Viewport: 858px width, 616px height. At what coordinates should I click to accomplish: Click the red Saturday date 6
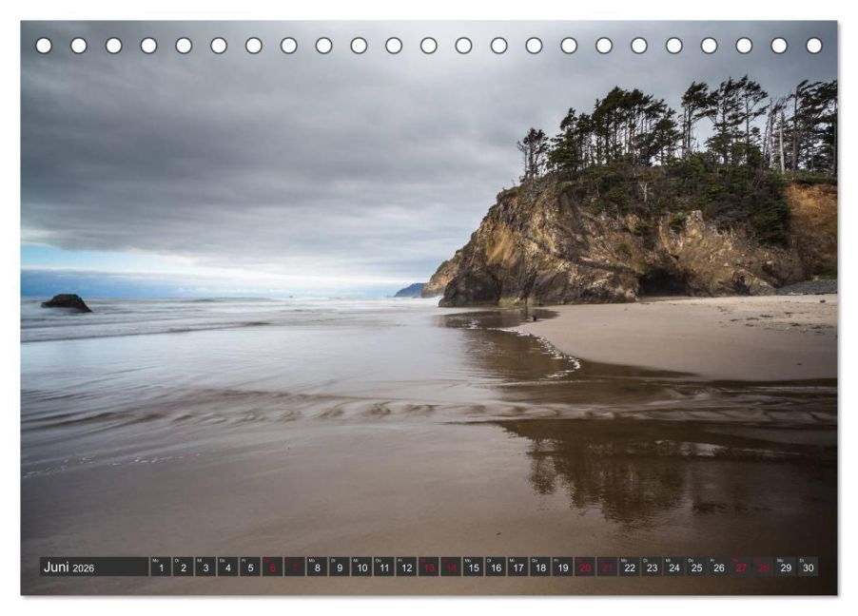(x=272, y=567)
